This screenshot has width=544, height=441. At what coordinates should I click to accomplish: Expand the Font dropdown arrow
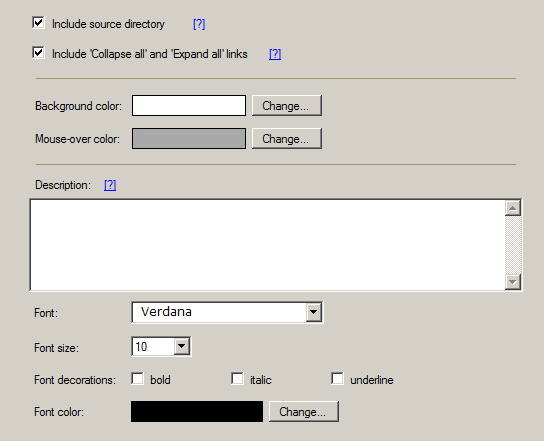tap(314, 312)
